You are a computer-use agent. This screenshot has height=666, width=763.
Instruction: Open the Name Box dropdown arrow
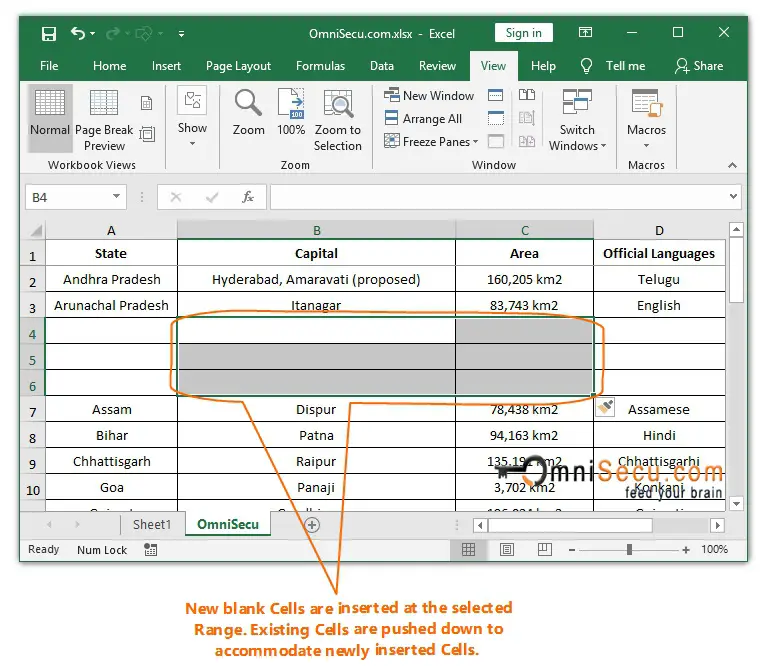tap(116, 196)
